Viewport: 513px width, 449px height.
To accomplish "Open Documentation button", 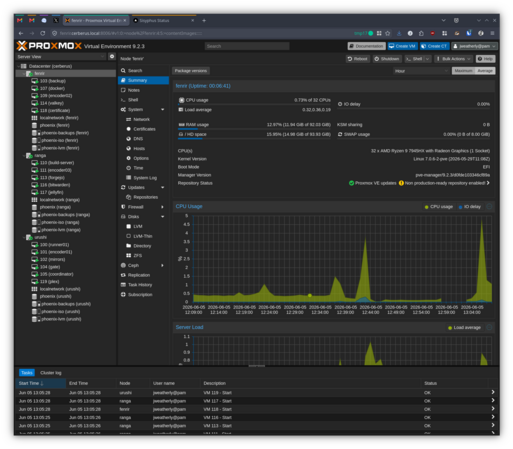I will tap(366, 46).
